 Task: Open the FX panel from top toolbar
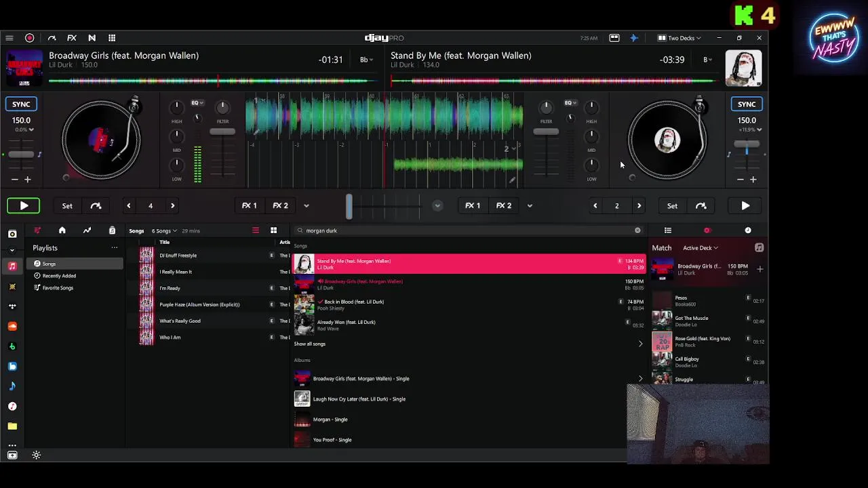click(x=72, y=38)
